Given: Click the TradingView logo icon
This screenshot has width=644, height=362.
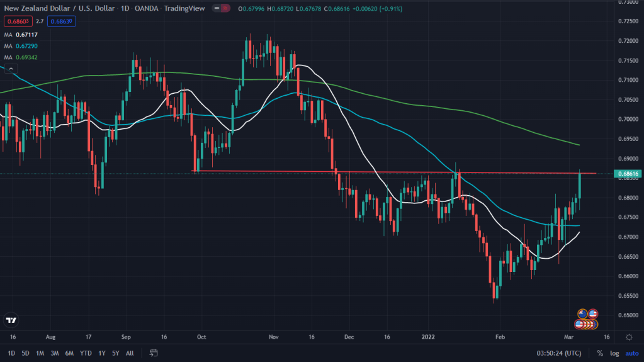Looking at the screenshot, I should 11,320.
